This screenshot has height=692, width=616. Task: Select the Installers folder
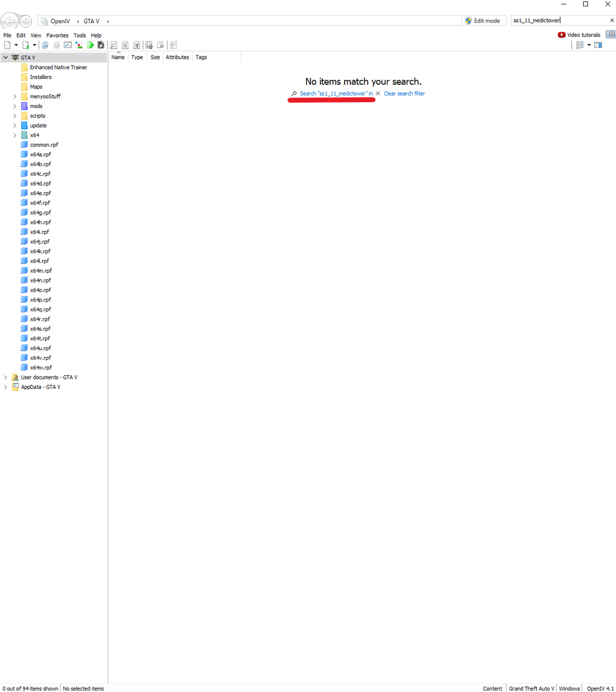click(x=40, y=77)
